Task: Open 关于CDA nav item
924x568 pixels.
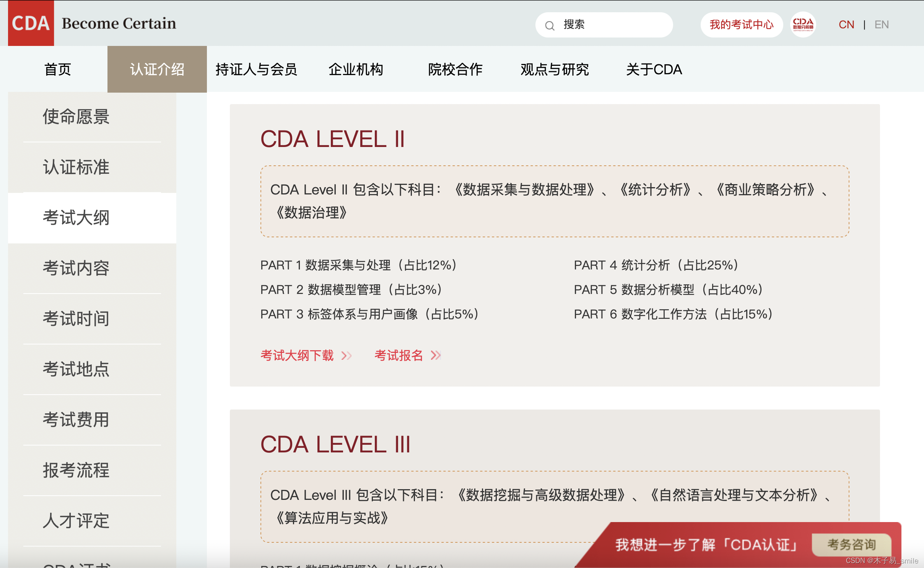Action: click(x=654, y=69)
